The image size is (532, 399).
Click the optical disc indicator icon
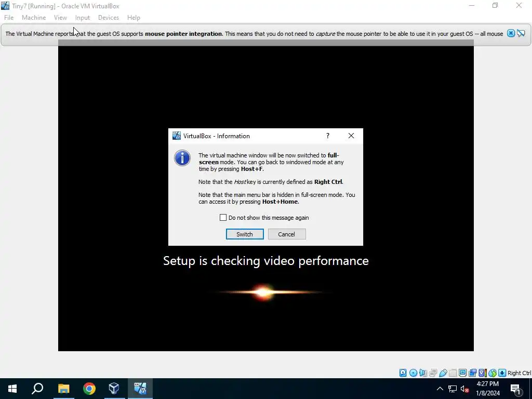(413, 373)
